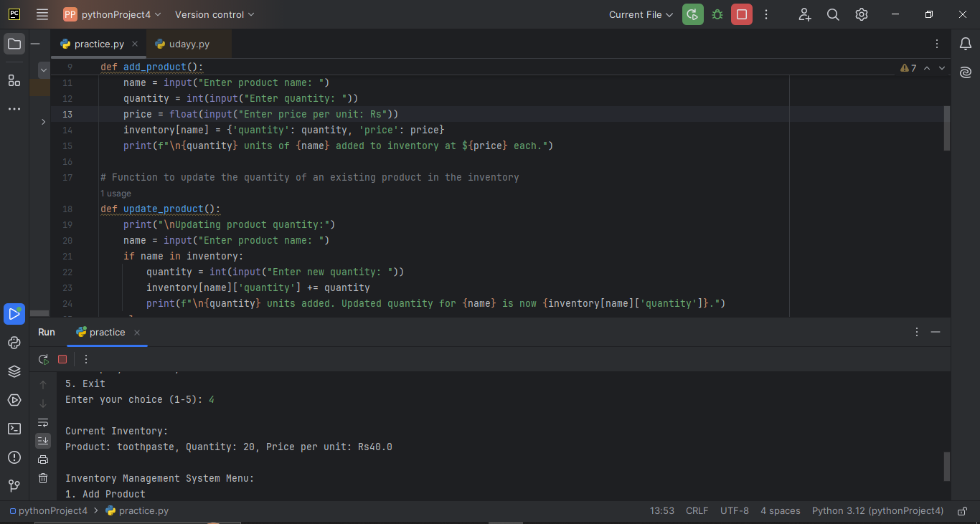Image resolution: width=980 pixels, height=524 pixels.
Task: Close practice tab in Run panel
Action: [137, 333]
